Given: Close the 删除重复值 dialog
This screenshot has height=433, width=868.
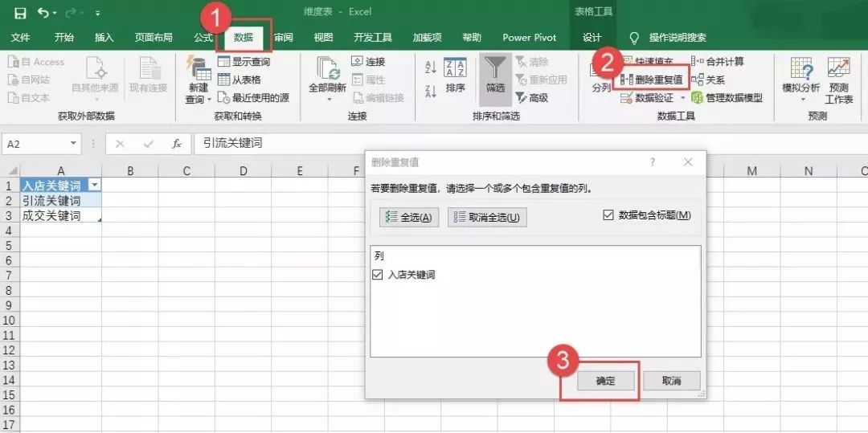Looking at the screenshot, I should pyautogui.click(x=688, y=162).
